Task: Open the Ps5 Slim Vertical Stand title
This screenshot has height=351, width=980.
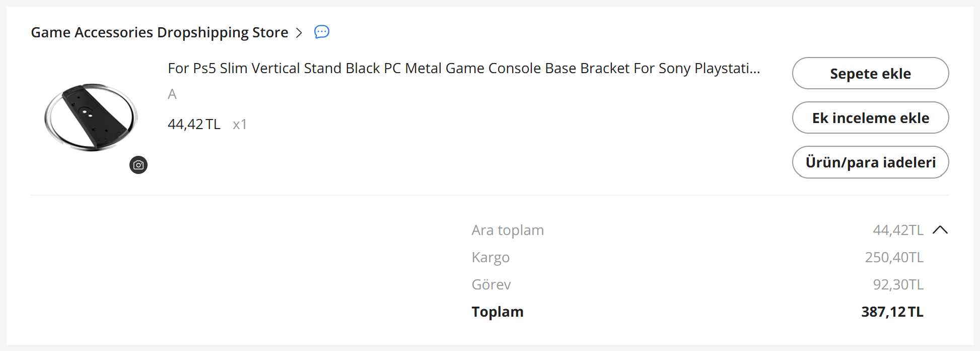Action: pos(464,68)
